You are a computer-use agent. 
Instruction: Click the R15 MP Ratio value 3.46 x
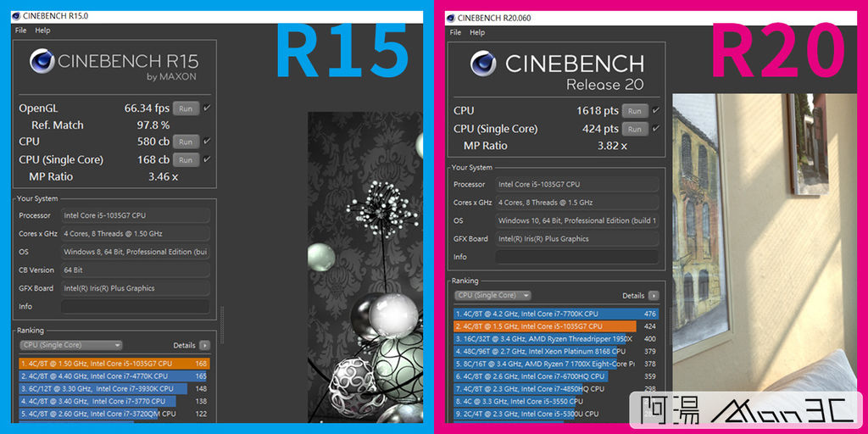point(164,177)
